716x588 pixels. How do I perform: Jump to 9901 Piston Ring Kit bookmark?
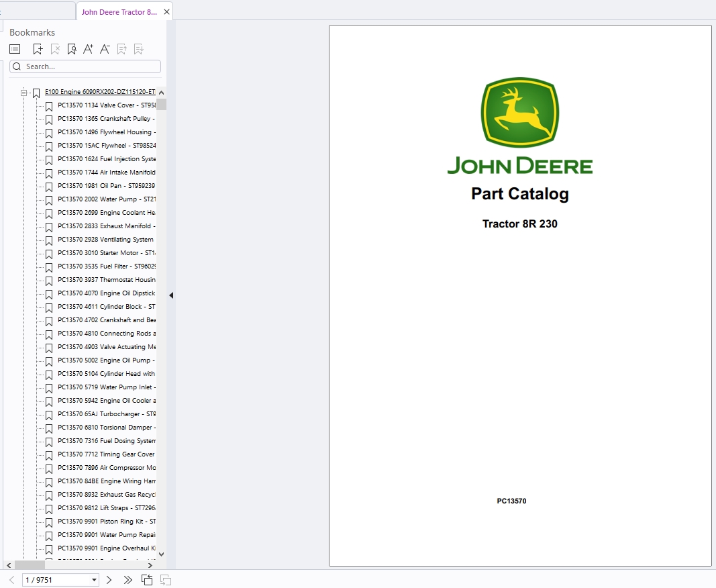[x=107, y=522]
